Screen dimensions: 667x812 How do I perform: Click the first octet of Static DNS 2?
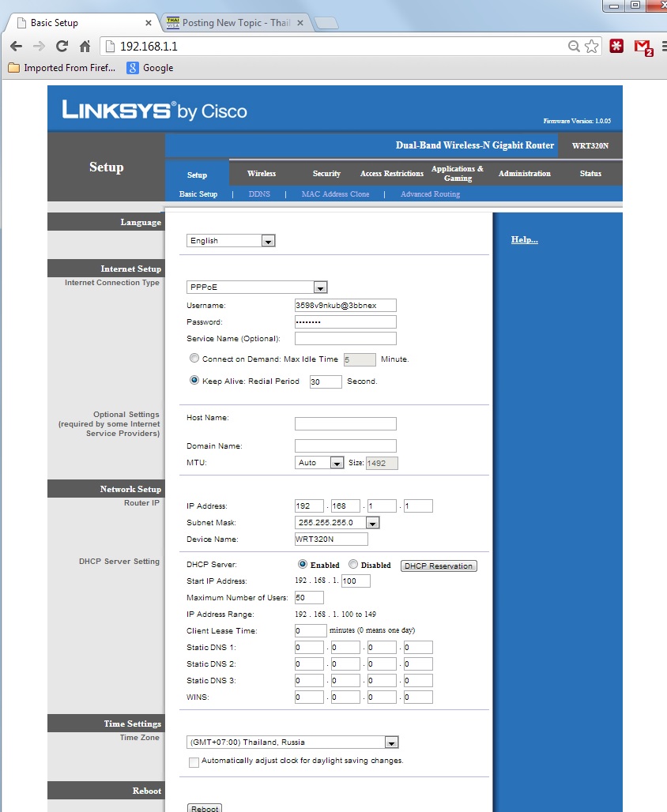point(310,664)
